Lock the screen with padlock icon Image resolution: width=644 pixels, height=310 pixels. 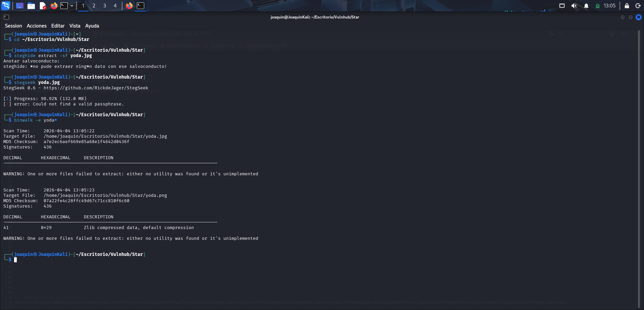click(627, 6)
